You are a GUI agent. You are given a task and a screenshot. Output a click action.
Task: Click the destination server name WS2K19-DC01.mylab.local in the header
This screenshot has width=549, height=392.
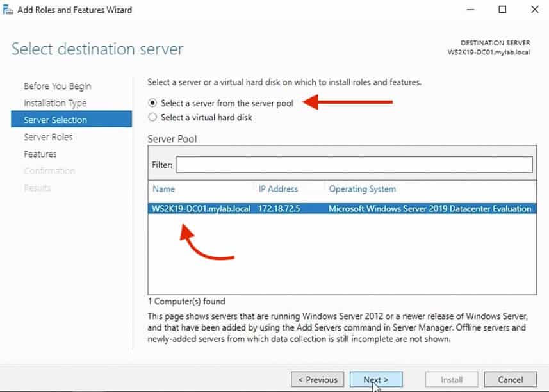(488, 53)
